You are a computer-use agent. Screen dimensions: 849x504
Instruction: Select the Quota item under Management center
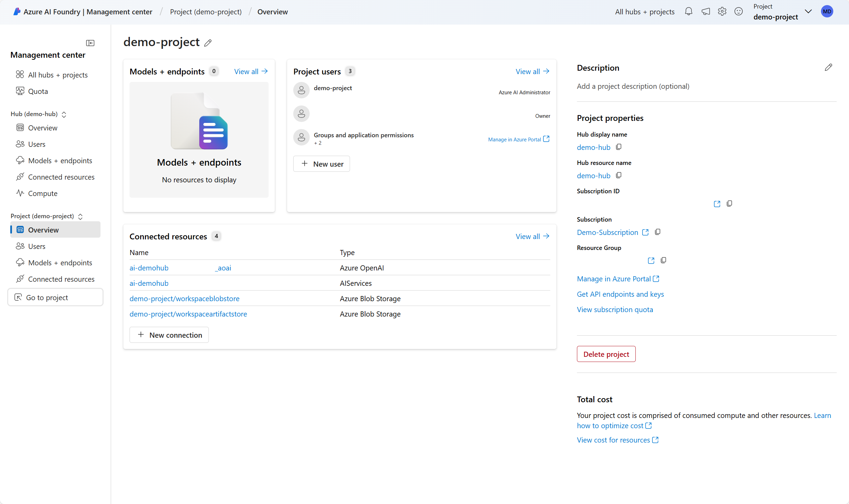coord(38,91)
